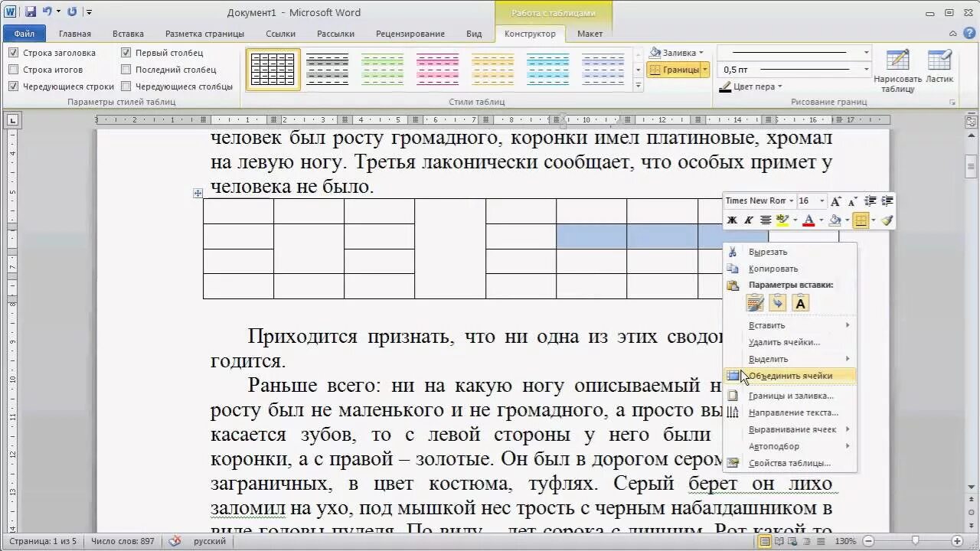Select the Draw Table (Нарисовать таблицу) tool
The image size is (980, 551).
(x=897, y=71)
